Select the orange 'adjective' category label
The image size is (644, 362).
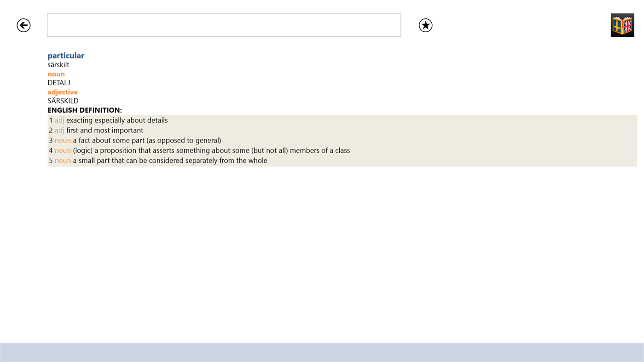point(62,91)
